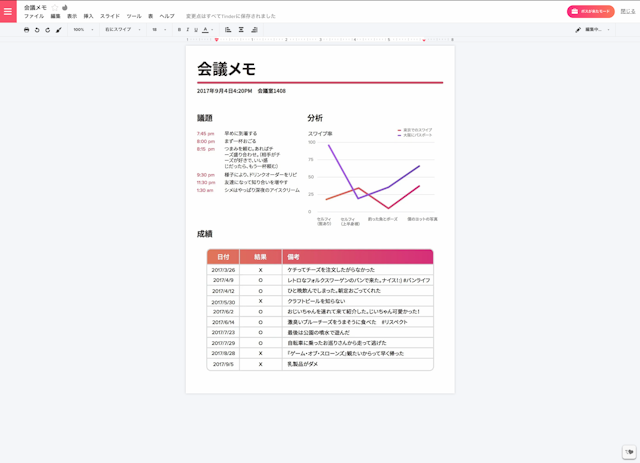The height and width of the screenshot is (463, 640).
Task: Open the 編集 menu
Action: (56, 16)
